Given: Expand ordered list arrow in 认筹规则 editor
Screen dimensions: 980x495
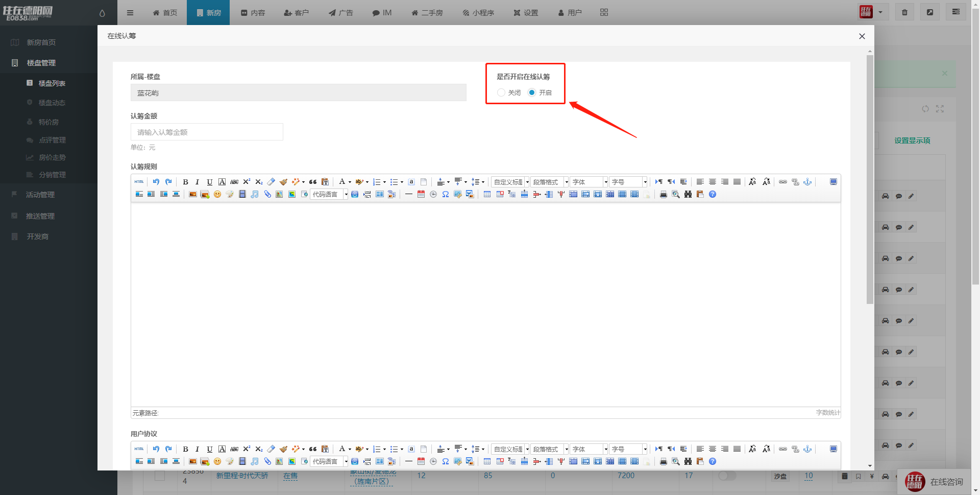Looking at the screenshot, I should pos(384,182).
